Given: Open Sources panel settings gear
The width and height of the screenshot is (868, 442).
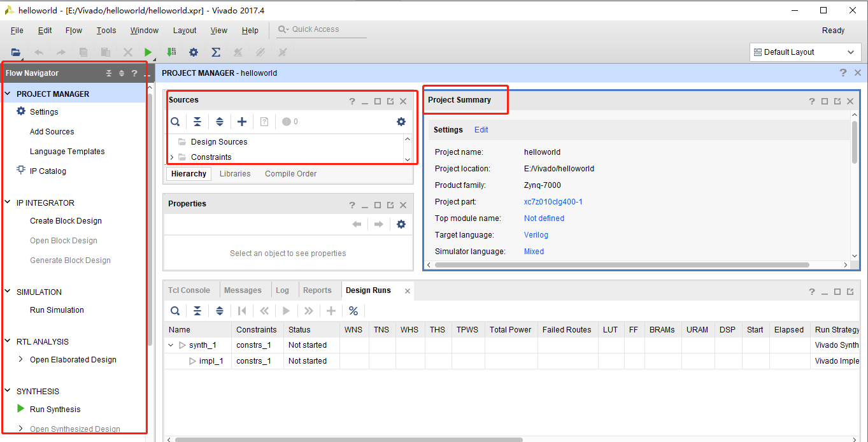Looking at the screenshot, I should coord(401,122).
